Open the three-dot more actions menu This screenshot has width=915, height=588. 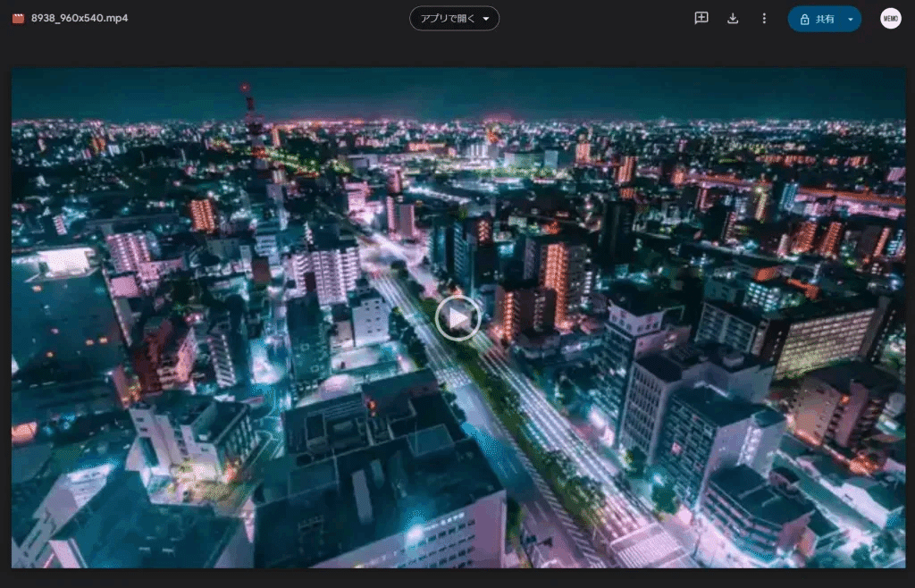point(764,19)
